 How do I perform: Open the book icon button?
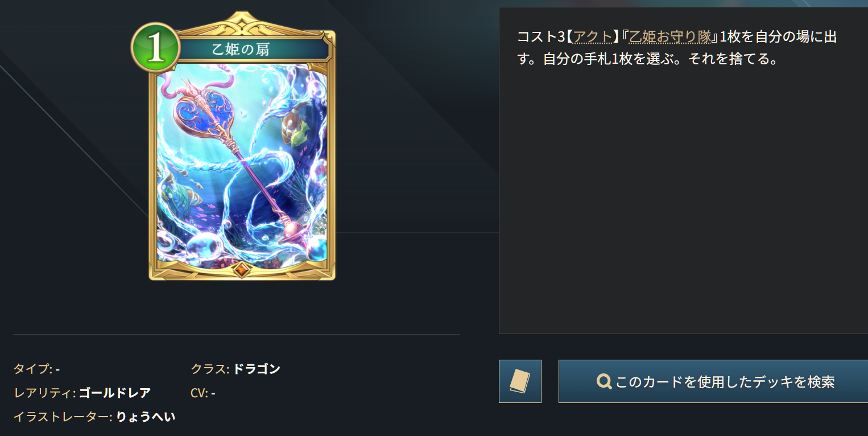click(x=520, y=381)
